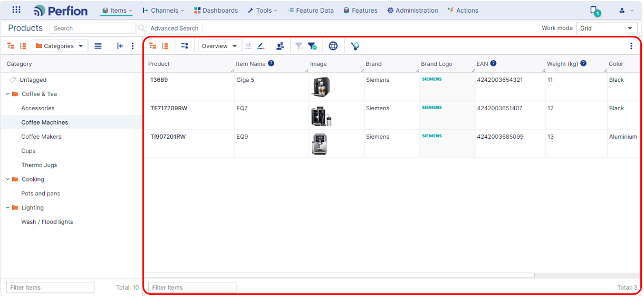Click the grouping options icon in grid toolbar
This screenshot has height=296, width=644.
pos(185,46)
